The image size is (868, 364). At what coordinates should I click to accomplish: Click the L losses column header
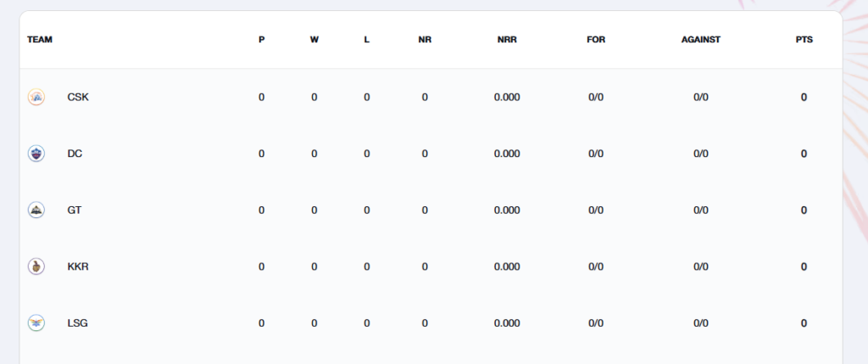[x=366, y=40]
